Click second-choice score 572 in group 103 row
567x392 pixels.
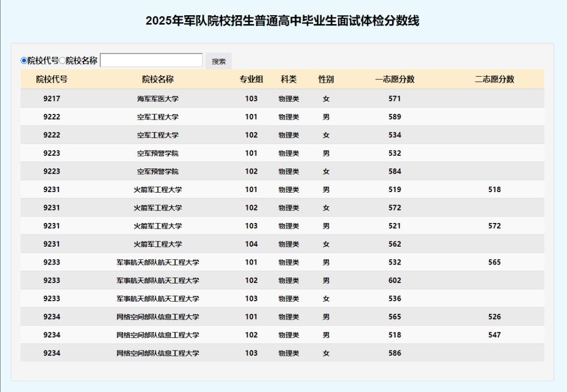(495, 226)
